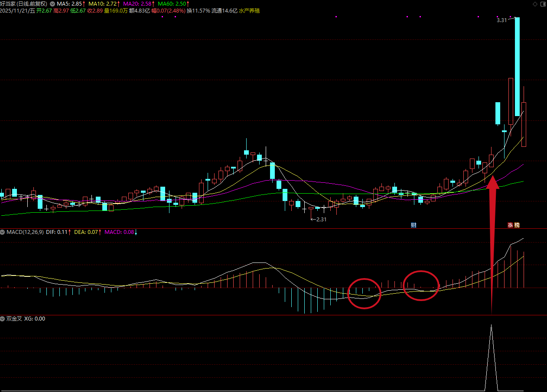Expand the main chart indicator dropdown arrow
This screenshot has width=547, height=392.
point(52,3)
